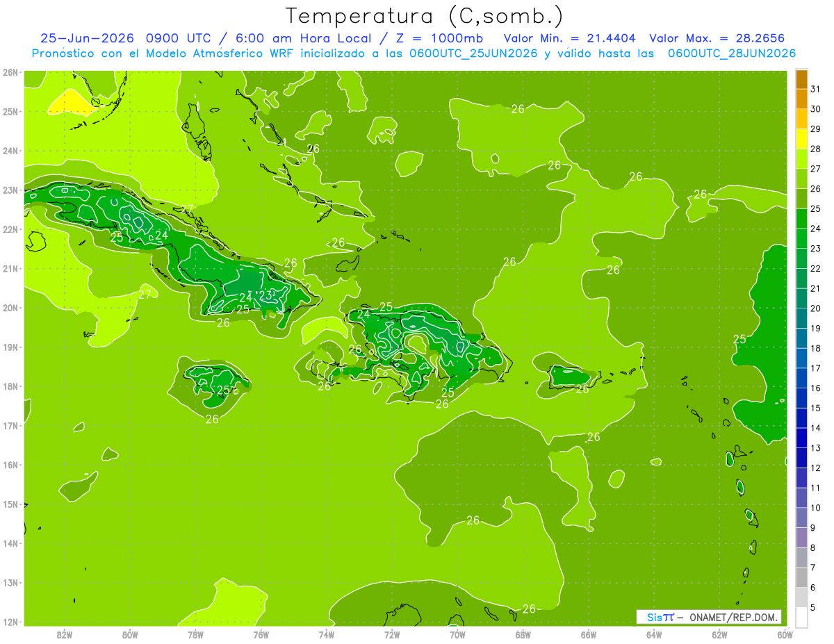Click the longitude axis label 62W
The width and height of the screenshot is (834, 644).
point(719,634)
